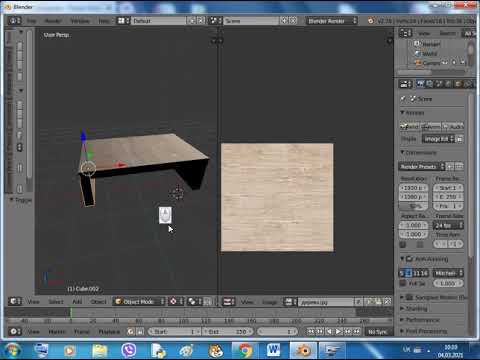Screen dimensions: 480x360
Task: Open the Add menu in 3D view
Action: [77, 302]
